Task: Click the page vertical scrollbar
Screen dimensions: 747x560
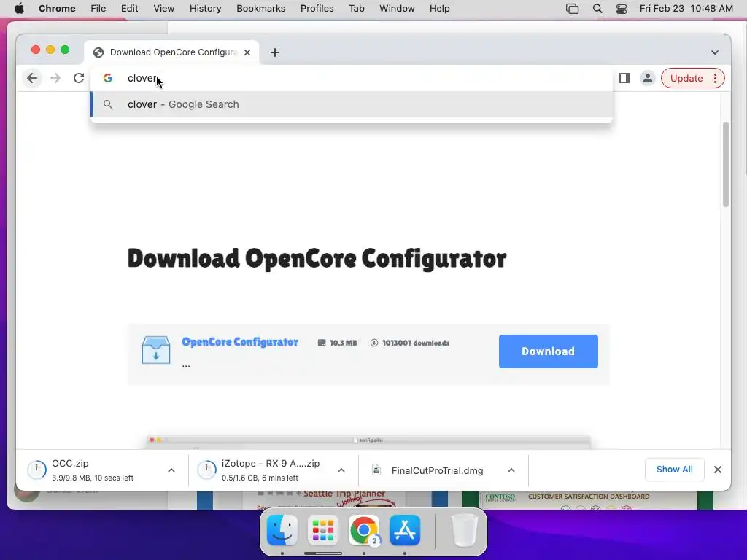Action: (726, 164)
